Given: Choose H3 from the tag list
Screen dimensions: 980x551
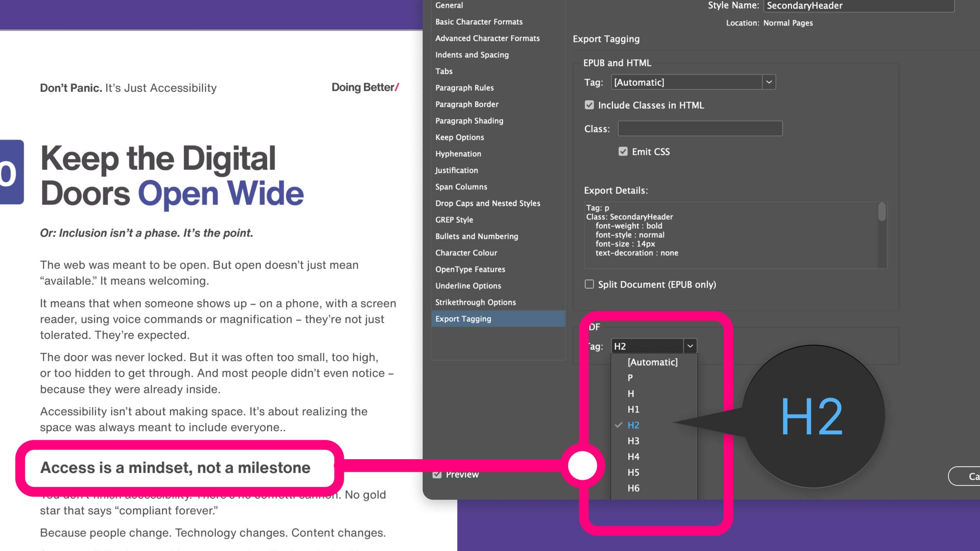Looking at the screenshot, I should (633, 441).
